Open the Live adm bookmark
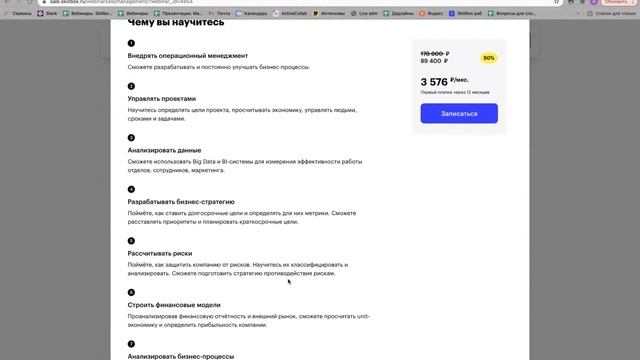 point(364,13)
